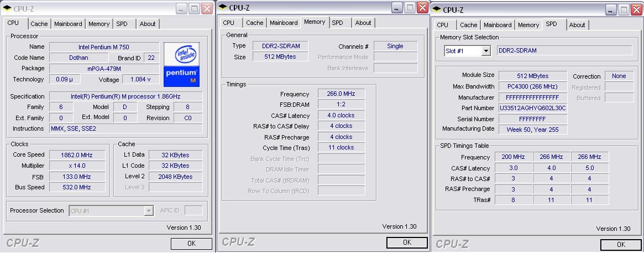
Task: Click the Code Name value Dothan
Action: coord(78,58)
